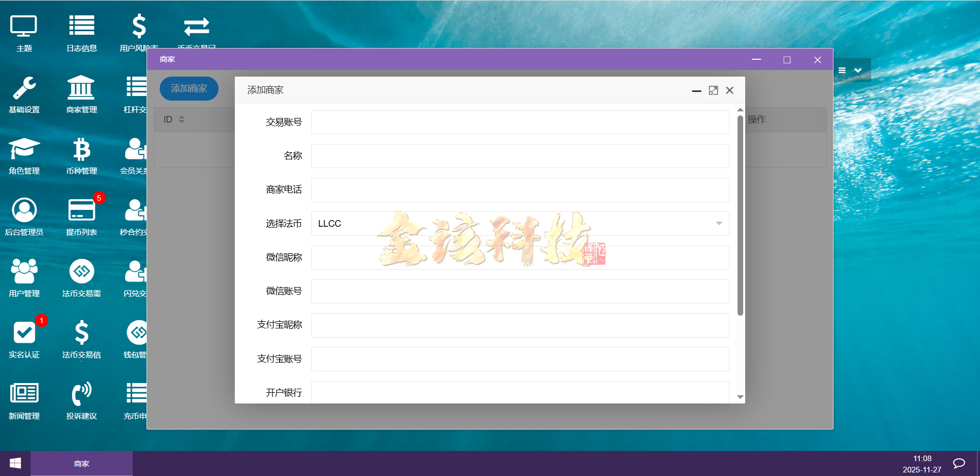Expand the 添加商家 dialog to fullscreen
Image resolution: width=980 pixels, height=476 pixels.
(713, 90)
